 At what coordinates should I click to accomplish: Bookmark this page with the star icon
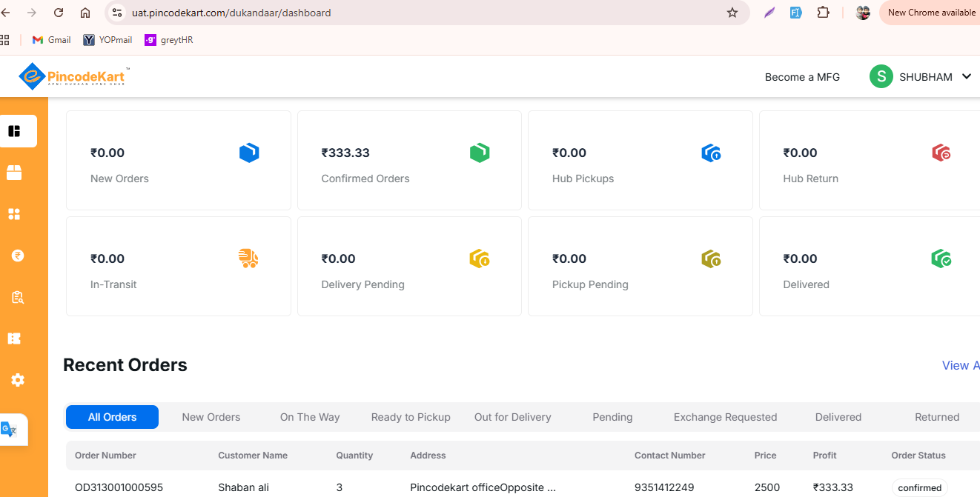[732, 13]
